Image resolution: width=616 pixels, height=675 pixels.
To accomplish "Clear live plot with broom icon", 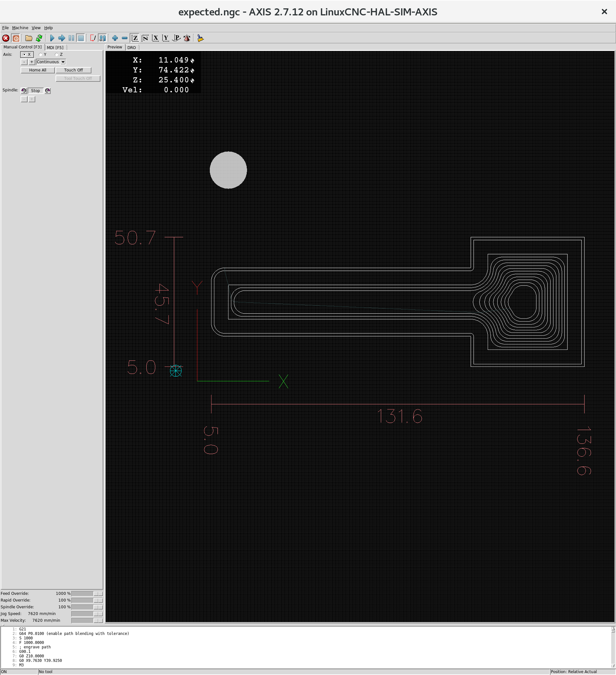I will (x=200, y=38).
